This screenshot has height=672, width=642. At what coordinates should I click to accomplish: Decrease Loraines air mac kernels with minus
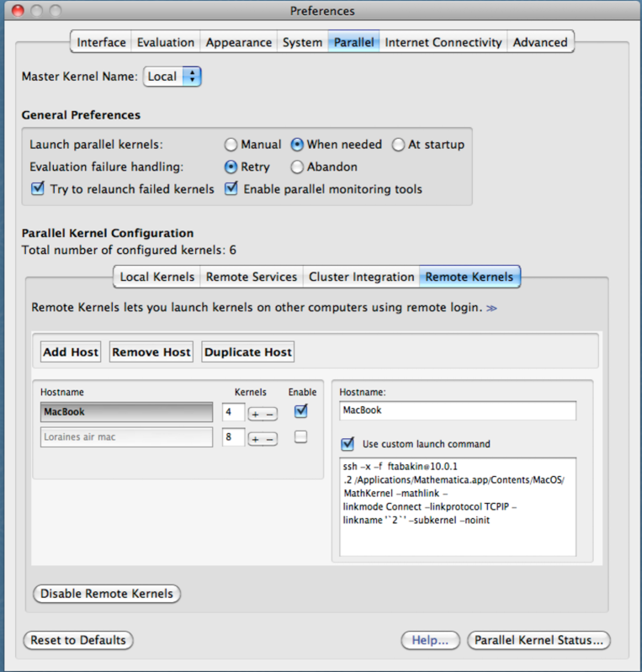[269, 439]
